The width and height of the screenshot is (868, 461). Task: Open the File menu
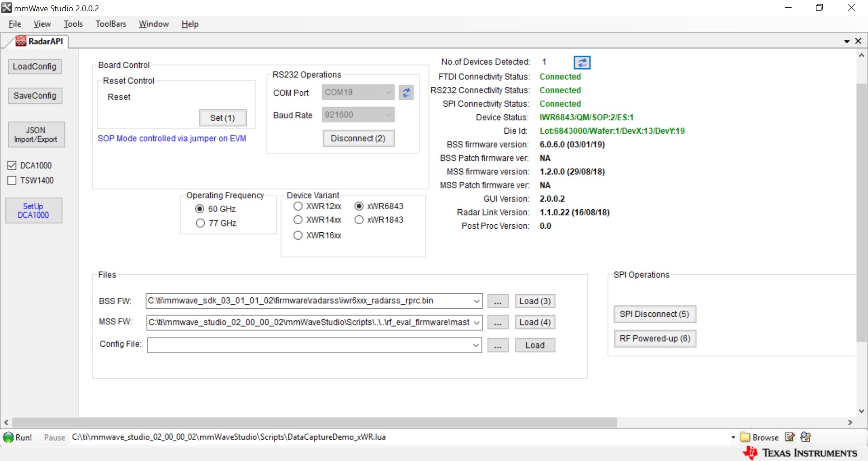[15, 24]
